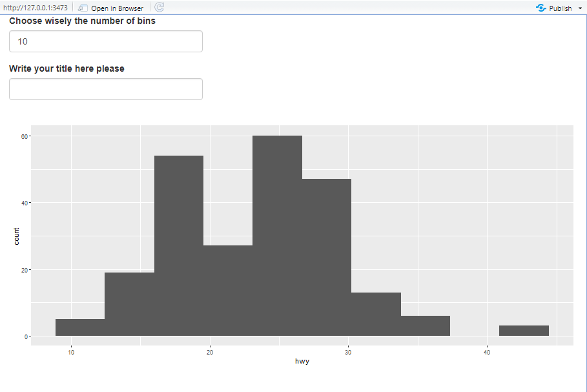Click the Open in Browser button
This screenshot has width=587, height=392.
coord(111,8)
